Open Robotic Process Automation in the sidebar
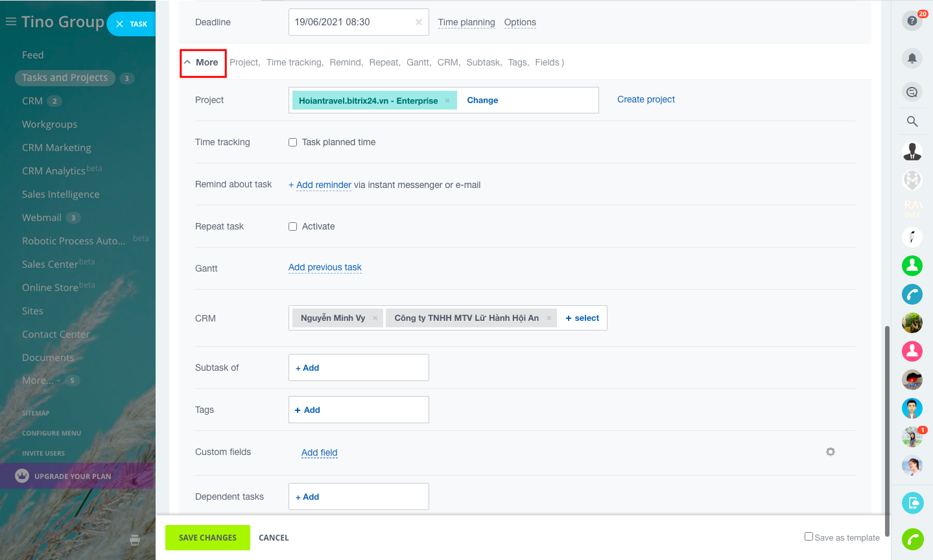 [x=74, y=241]
